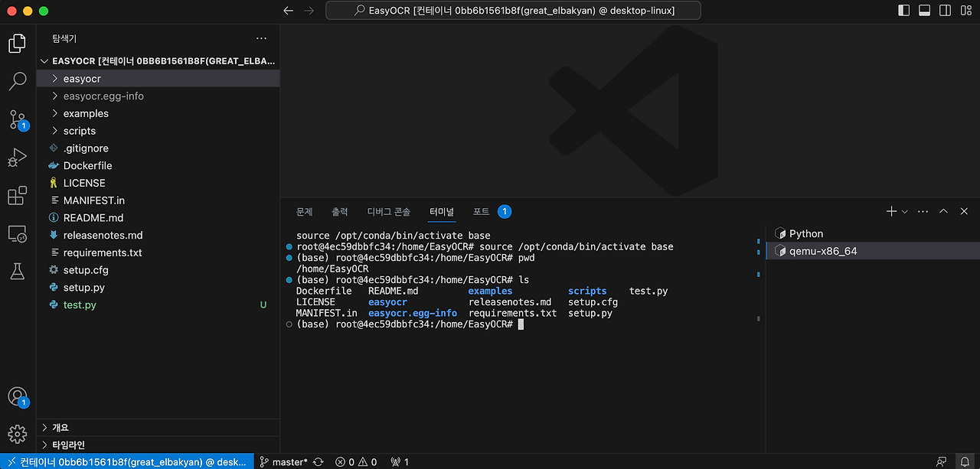980x469 pixels.
Task: Toggle the primary sidebar visibility icon
Action: pyautogui.click(x=903, y=10)
